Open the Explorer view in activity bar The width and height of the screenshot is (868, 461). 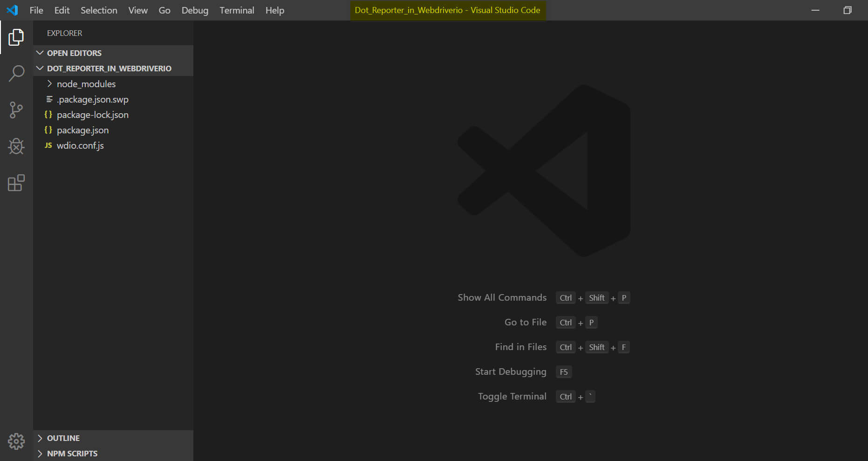[16, 37]
